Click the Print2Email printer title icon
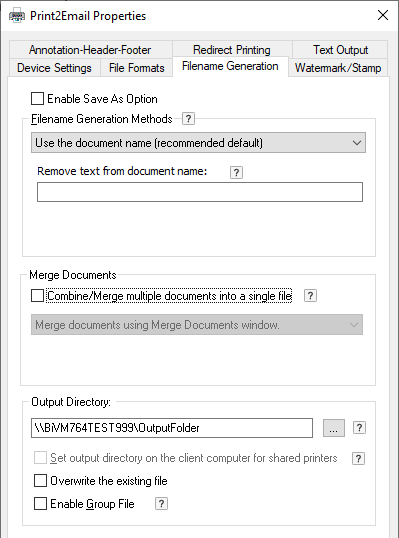Viewport: 399px width, 538px height. (17, 16)
